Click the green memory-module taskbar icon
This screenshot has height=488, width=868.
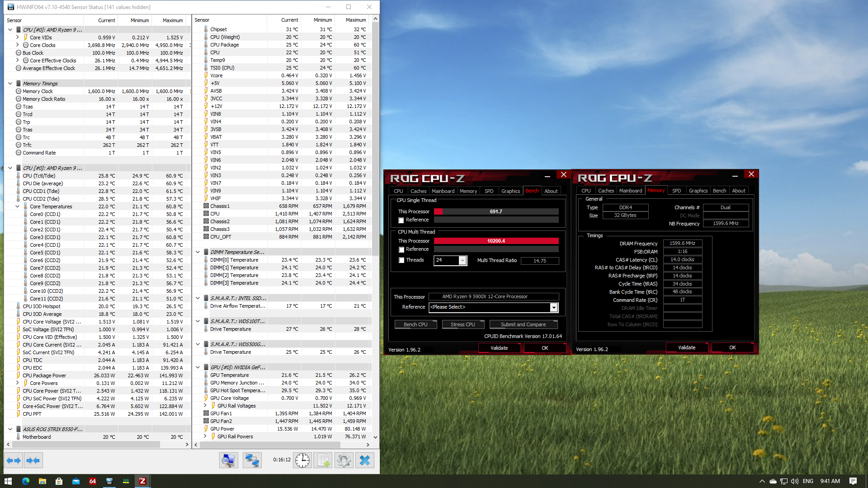(x=126, y=481)
